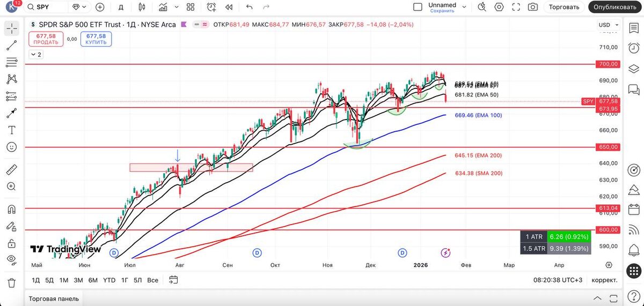Select the 1Г date range
644x306 pixels.
(x=125, y=280)
